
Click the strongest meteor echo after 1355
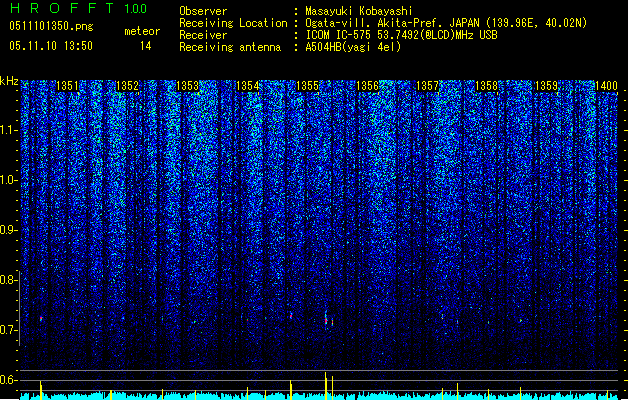pyautogui.click(x=326, y=320)
